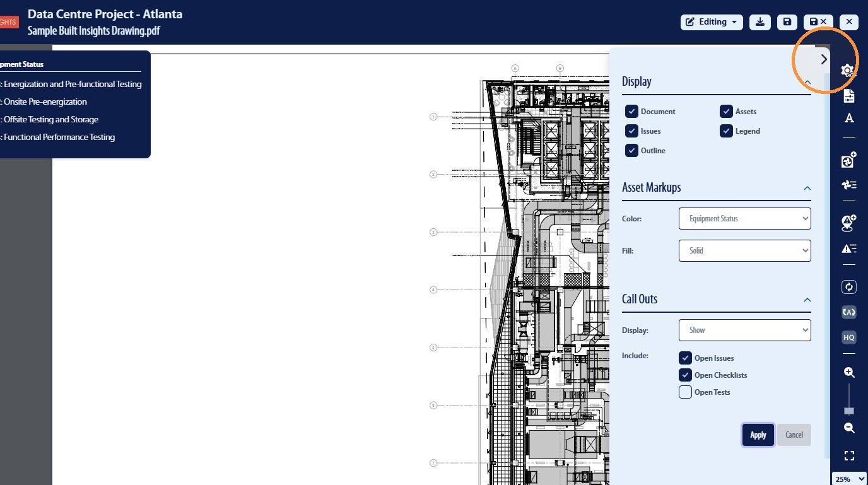This screenshot has height=485, width=868.
Task: Click the Apply button
Action: 758,435
